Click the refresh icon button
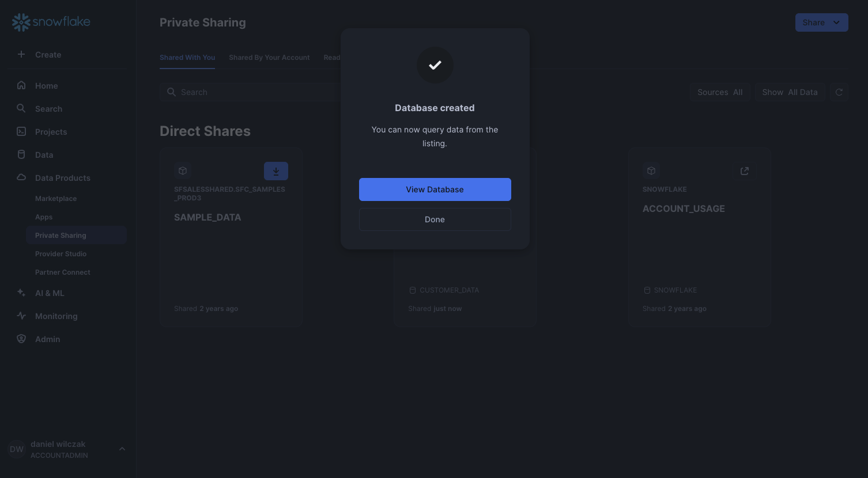Screen dimensions: 868x478 (x=839, y=92)
